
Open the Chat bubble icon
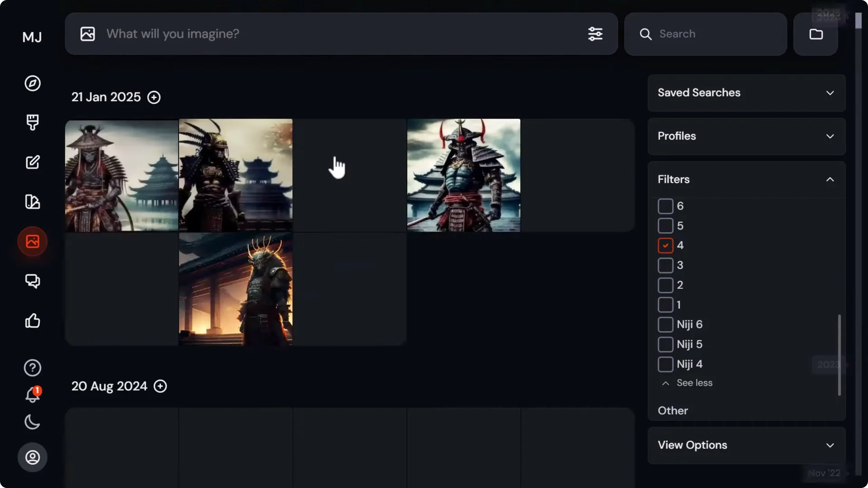[x=32, y=281]
